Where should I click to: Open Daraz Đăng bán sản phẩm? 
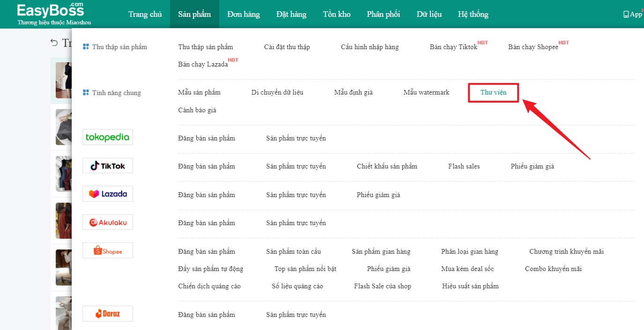click(207, 315)
